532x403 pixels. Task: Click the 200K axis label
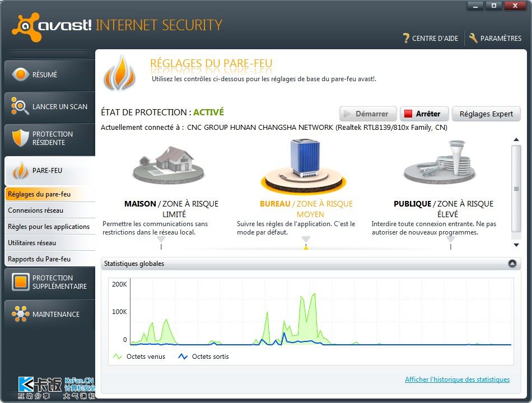(119, 284)
